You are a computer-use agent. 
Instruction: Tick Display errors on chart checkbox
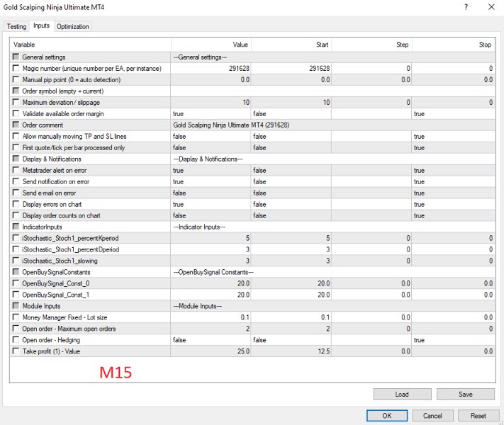tap(16, 204)
